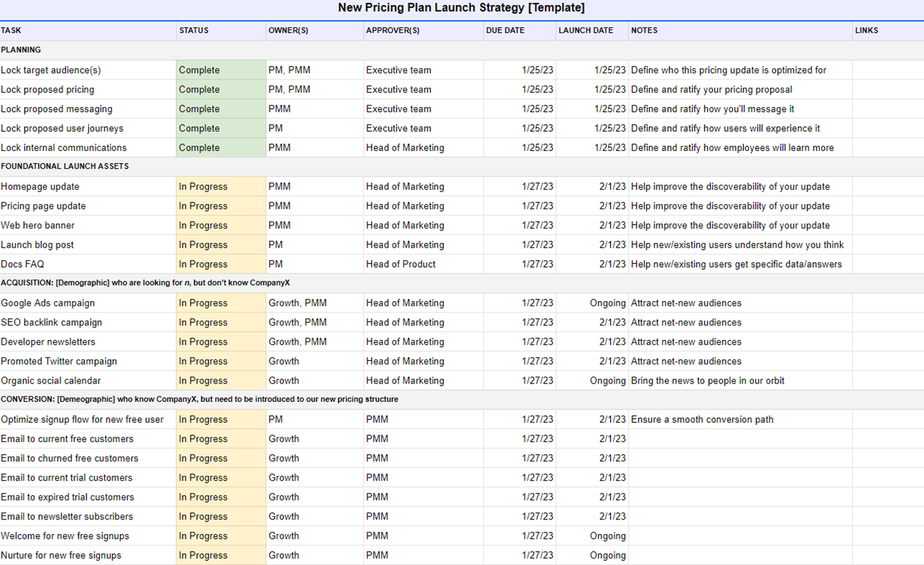Select the spreadsheet title New Pricing Plan Launch Strategy
924x565 pixels.
click(x=461, y=8)
